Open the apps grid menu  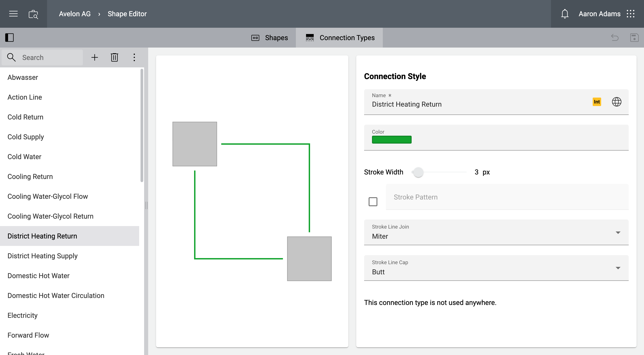coord(630,14)
